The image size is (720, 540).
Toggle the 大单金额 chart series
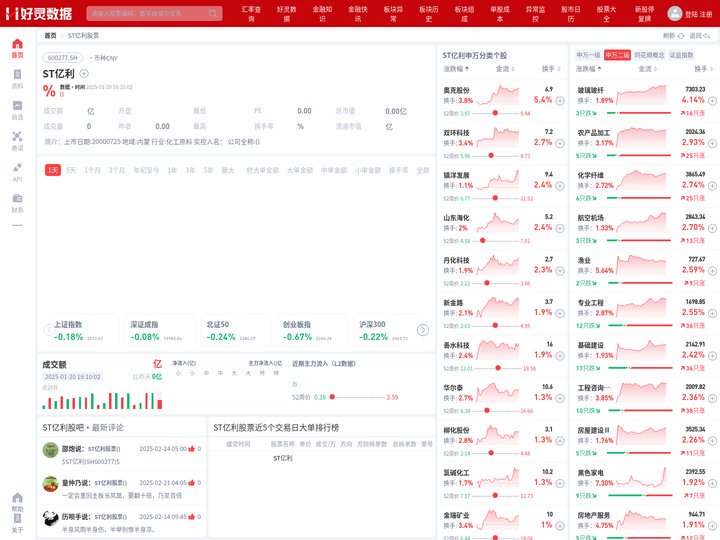tap(300, 170)
